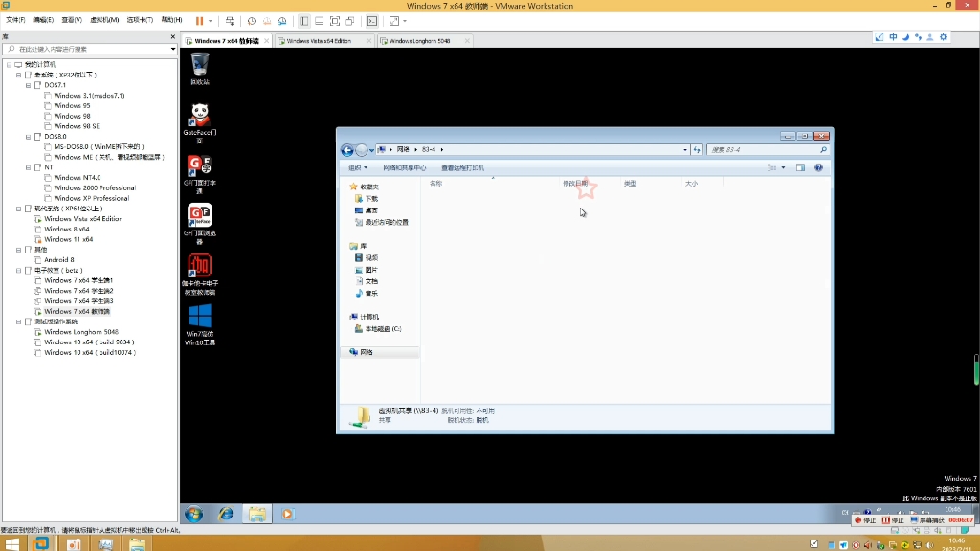Stop the screen recording with 停止 button
Viewport: 980px width, 551px height.
click(864, 520)
